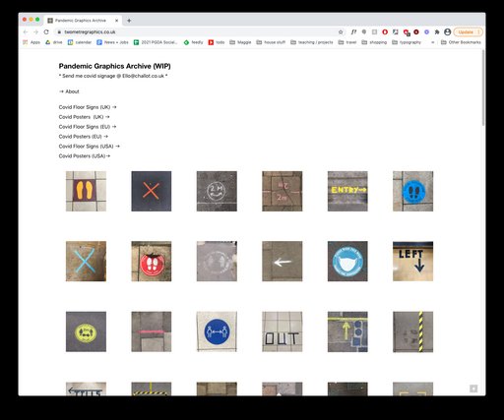Open the yellow ENTRY floor sign thumbnail

coord(347,191)
